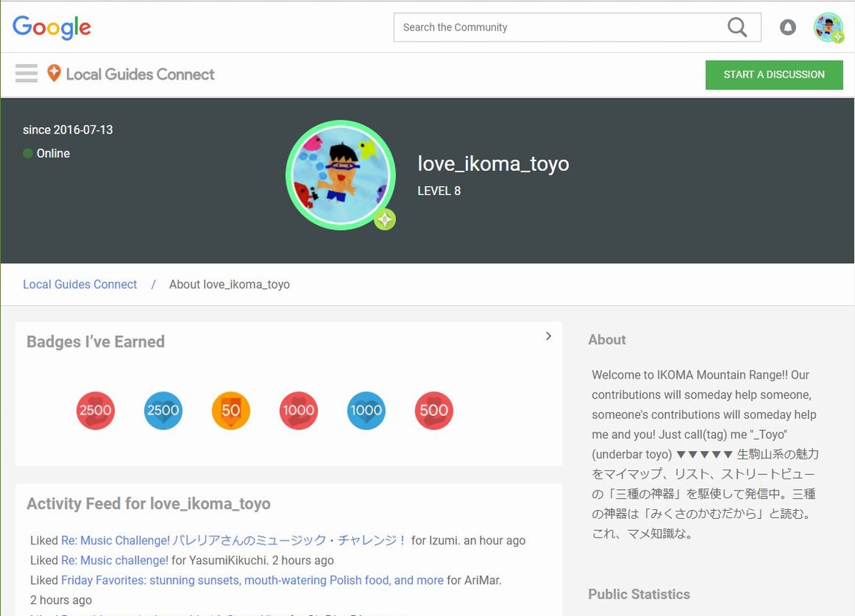The width and height of the screenshot is (855, 616).
Task: Focus the Search the Community field
Action: pos(577,28)
